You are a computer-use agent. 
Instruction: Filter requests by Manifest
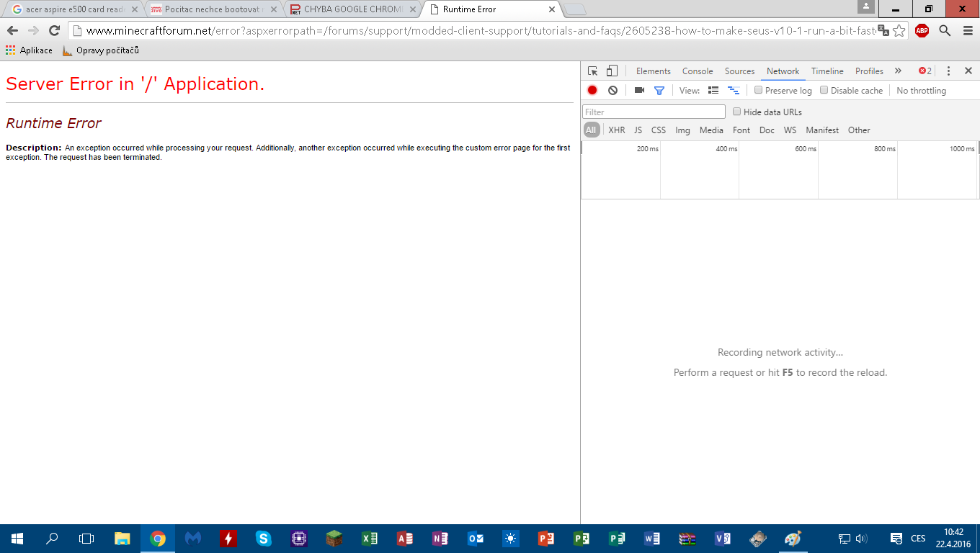tap(822, 130)
